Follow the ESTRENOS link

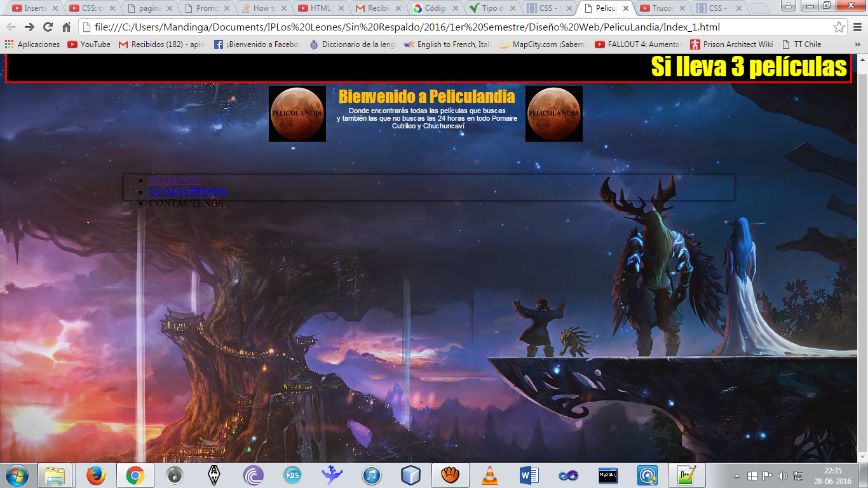174,180
